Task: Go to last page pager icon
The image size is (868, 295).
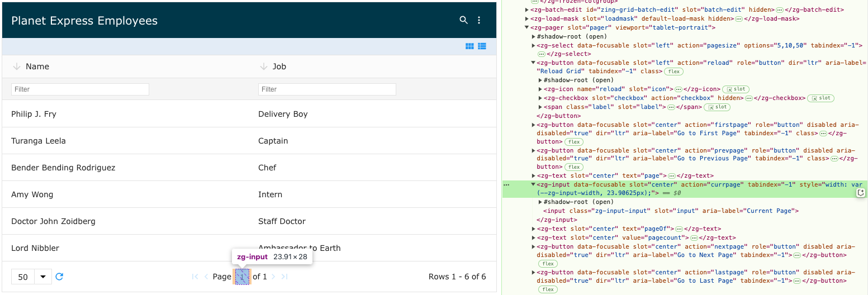Action: 284,277
